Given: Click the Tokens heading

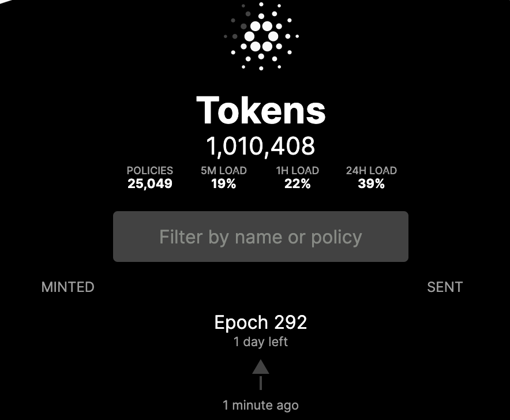Looking at the screenshot, I should coord(261,110).
